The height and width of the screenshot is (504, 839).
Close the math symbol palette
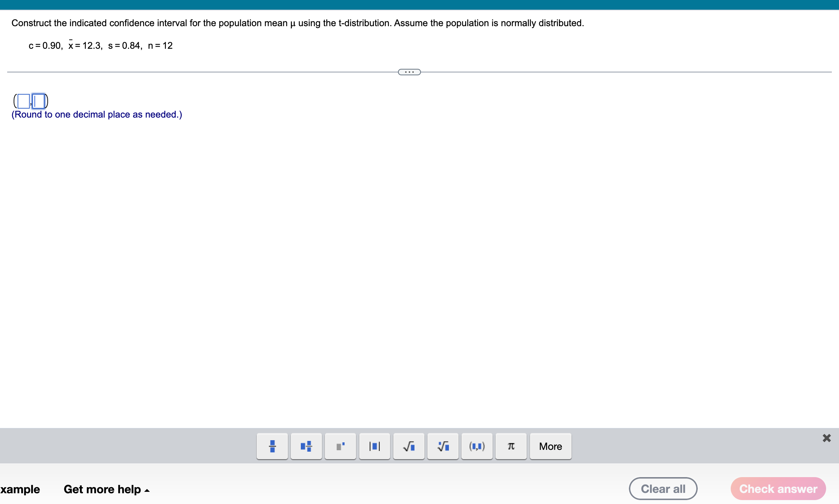point(827,438)
